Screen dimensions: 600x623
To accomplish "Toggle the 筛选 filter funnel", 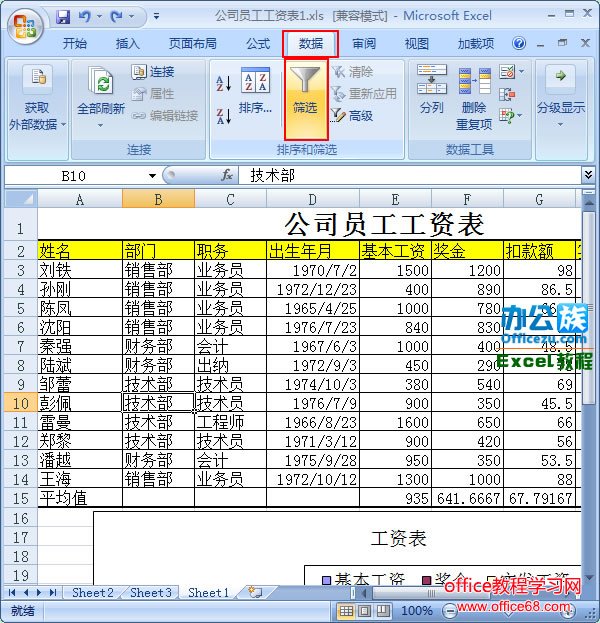I will pyautogui.click(x=306, y=99).
